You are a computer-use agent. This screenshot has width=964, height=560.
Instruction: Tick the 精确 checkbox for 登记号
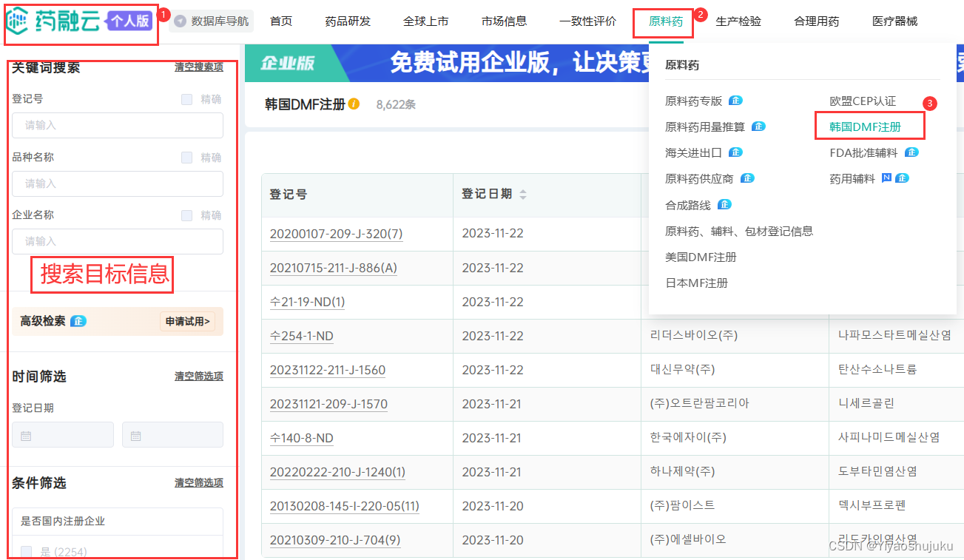pos(186,99)
